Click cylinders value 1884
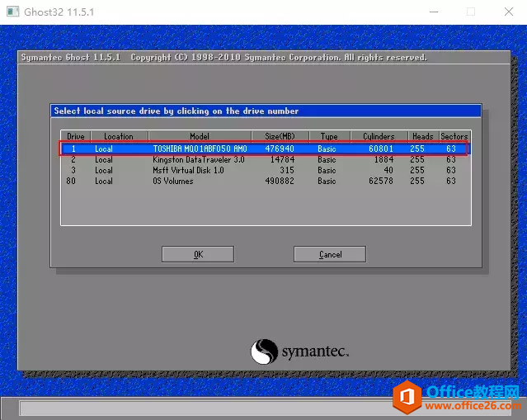The width and height of the screenshot is (527, 420). coord(383,159)
